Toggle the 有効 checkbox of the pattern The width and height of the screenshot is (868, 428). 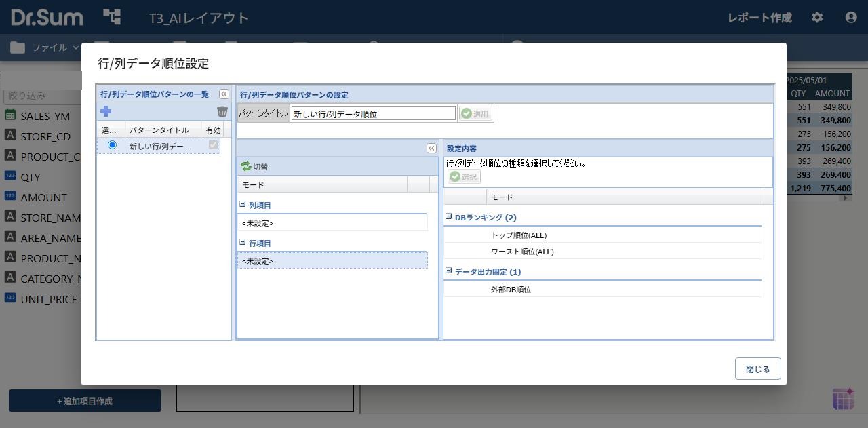tap(213, 145)
